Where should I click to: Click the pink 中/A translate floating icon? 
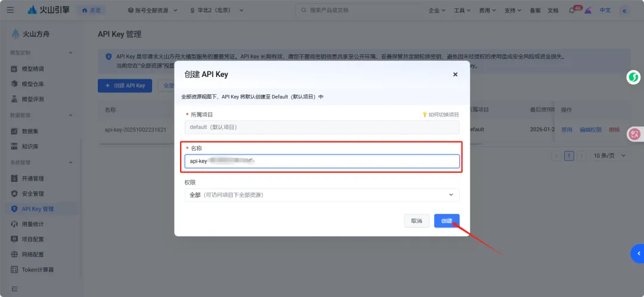634,134
